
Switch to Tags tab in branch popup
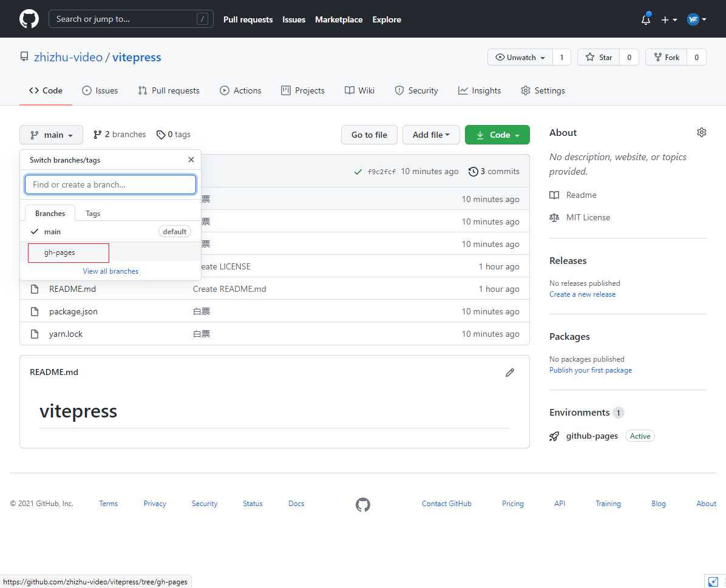pos(93,214)
